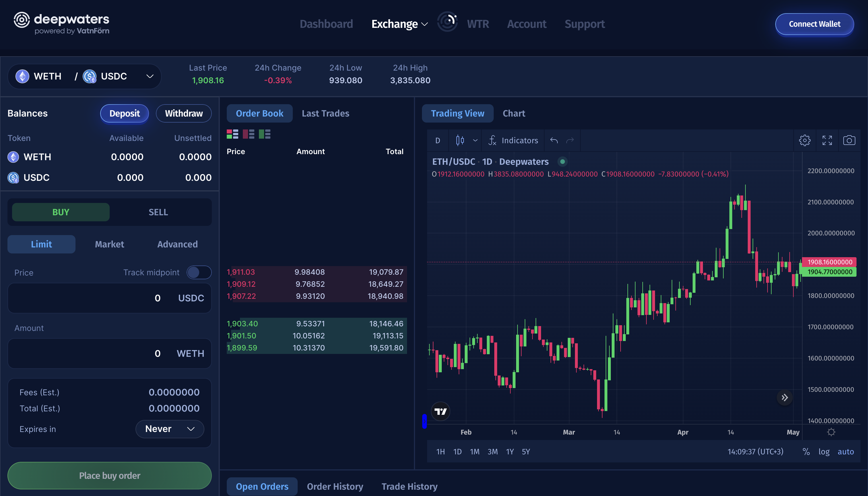Open time axis settings icon
This screenshot has height=496, width=868.
click(831, 432)
